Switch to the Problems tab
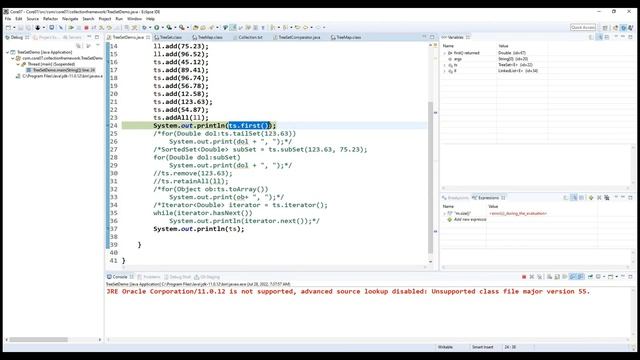640x360 pixels. click(149, 277)
